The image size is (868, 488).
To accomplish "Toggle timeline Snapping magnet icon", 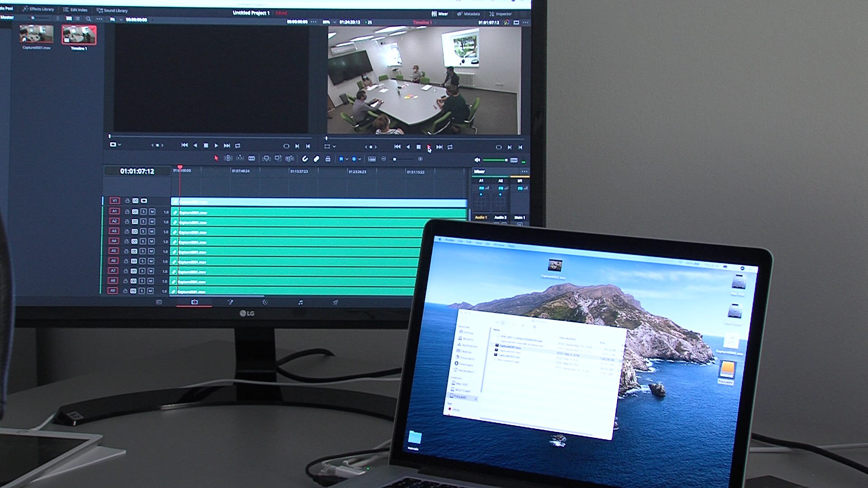I will point(305,159).
